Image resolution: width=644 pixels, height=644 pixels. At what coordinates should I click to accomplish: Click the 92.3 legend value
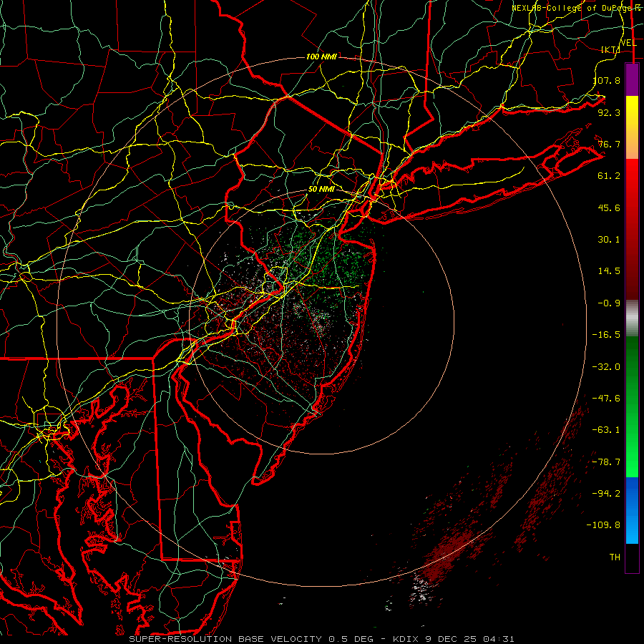[x=610, y=112]
